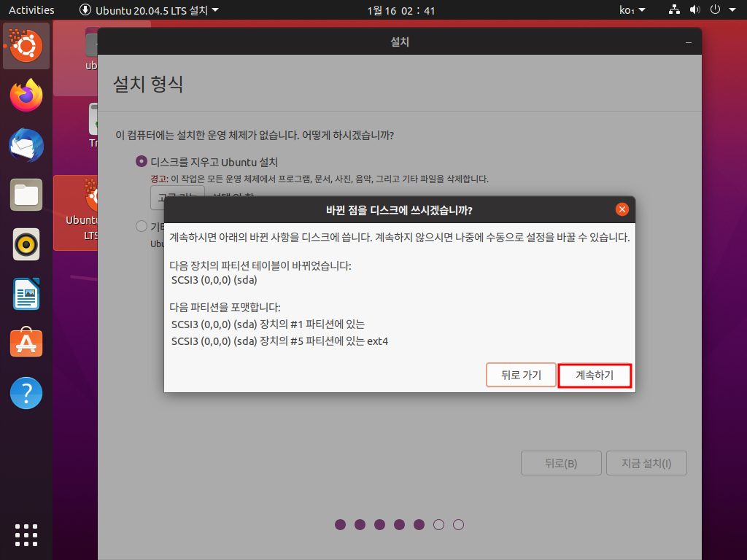Open the Ubuntu installer dock icon
The height and width of the screenshot is (560, 747).
[26, 46]
